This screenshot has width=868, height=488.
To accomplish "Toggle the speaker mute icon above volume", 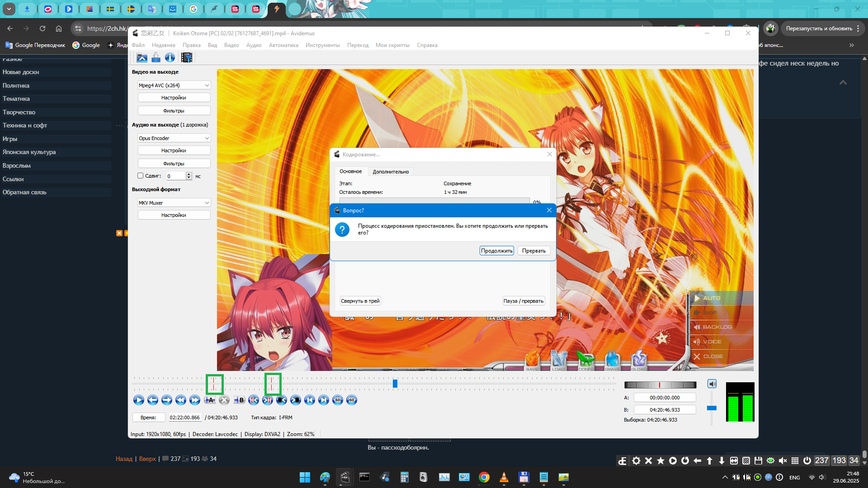I will [x=712, y=384].
